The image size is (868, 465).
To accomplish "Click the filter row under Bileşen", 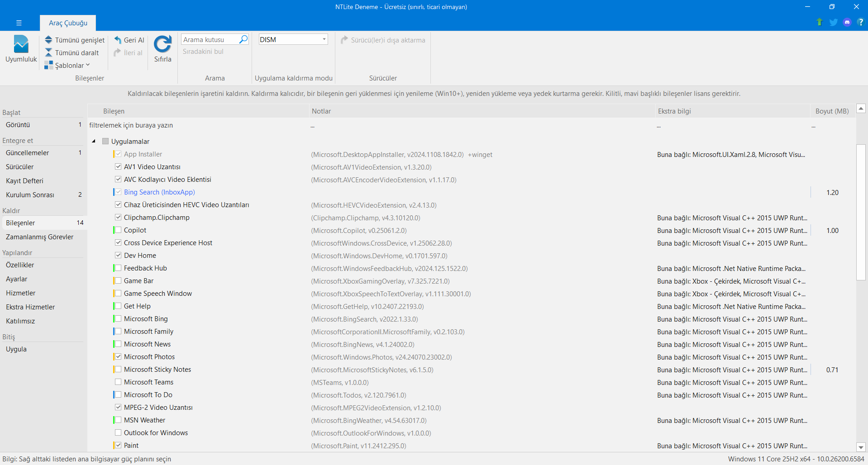I will click(198, 125).
